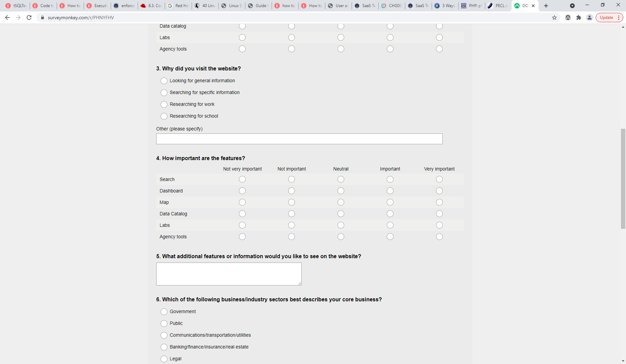This screenshot has width=626, height=364.
Task: Open the Chrome profile avatar
Action: [x=590, y=18]
